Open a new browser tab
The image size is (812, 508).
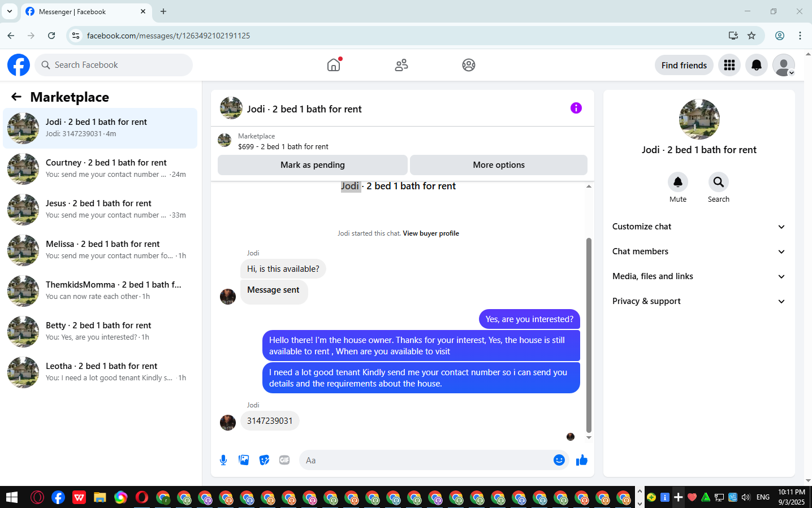coord(163,11)
